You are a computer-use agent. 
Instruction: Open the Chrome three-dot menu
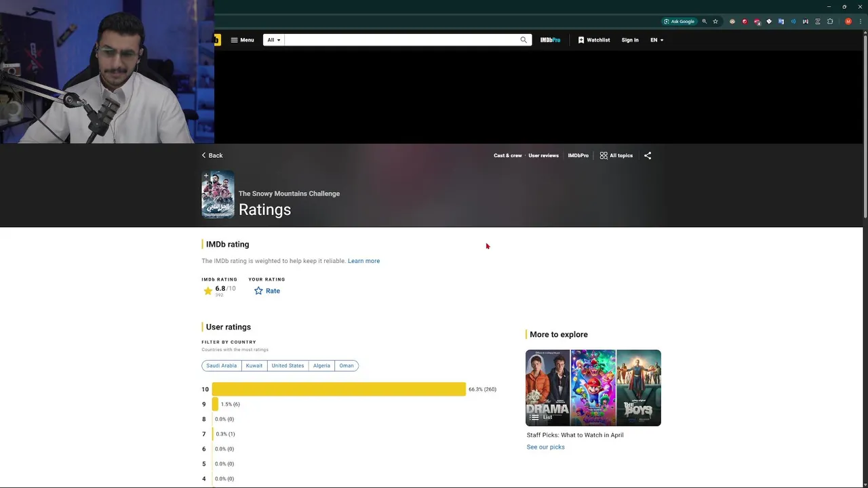tap(861, 22)
